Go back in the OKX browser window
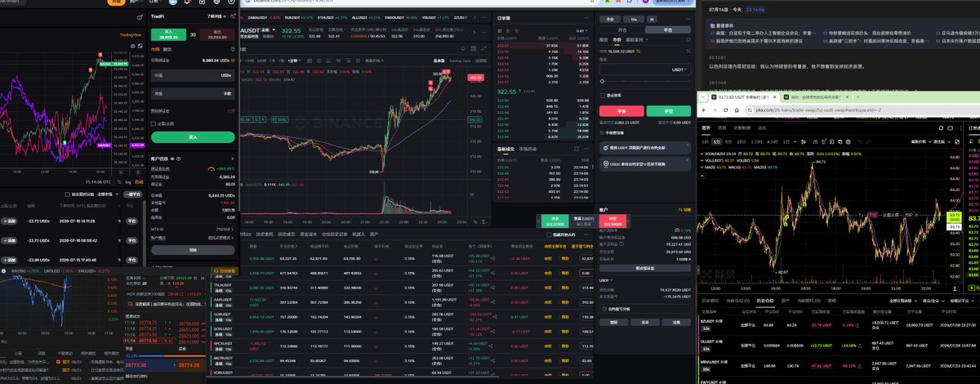 pos(704,109)
